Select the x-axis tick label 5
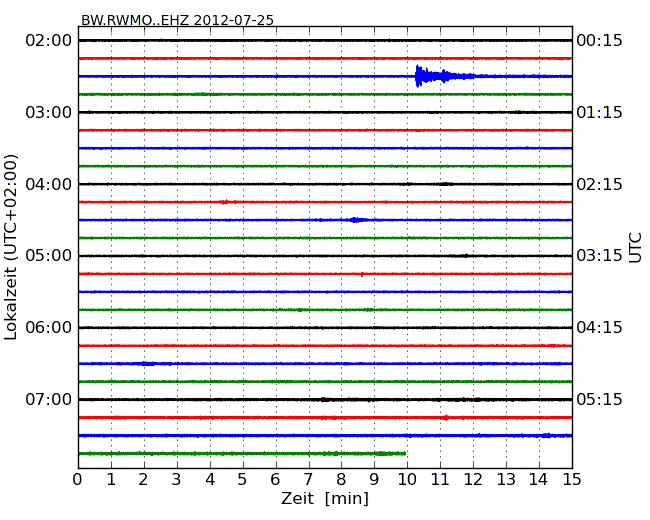650x520 pixels. [243, 480]
